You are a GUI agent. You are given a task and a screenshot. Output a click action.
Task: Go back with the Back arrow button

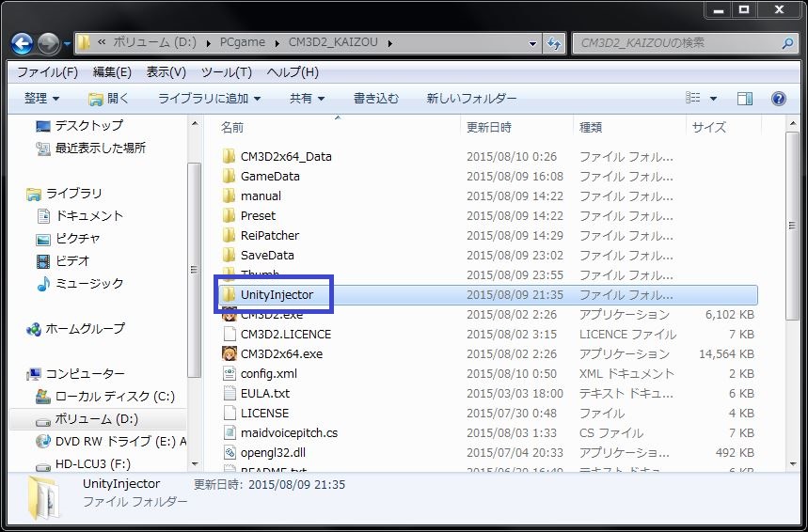(x=22, y=43)
